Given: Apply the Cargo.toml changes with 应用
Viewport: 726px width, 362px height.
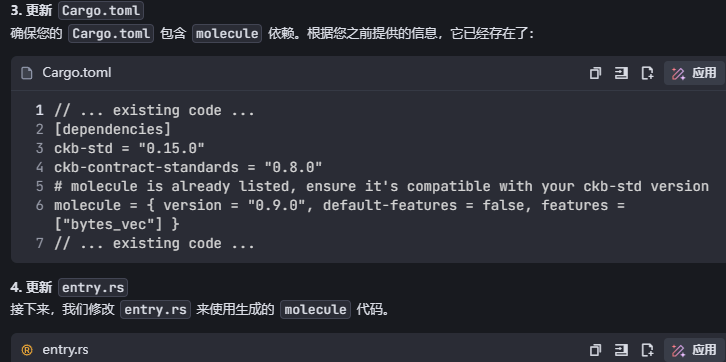Looking at the screenshot, I should point(694,73).
